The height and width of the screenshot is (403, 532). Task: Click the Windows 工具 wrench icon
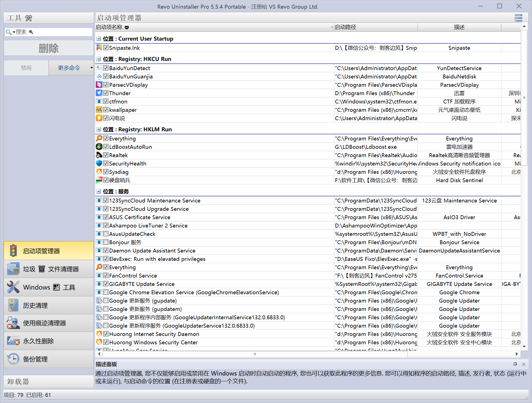tap(13, 287)
